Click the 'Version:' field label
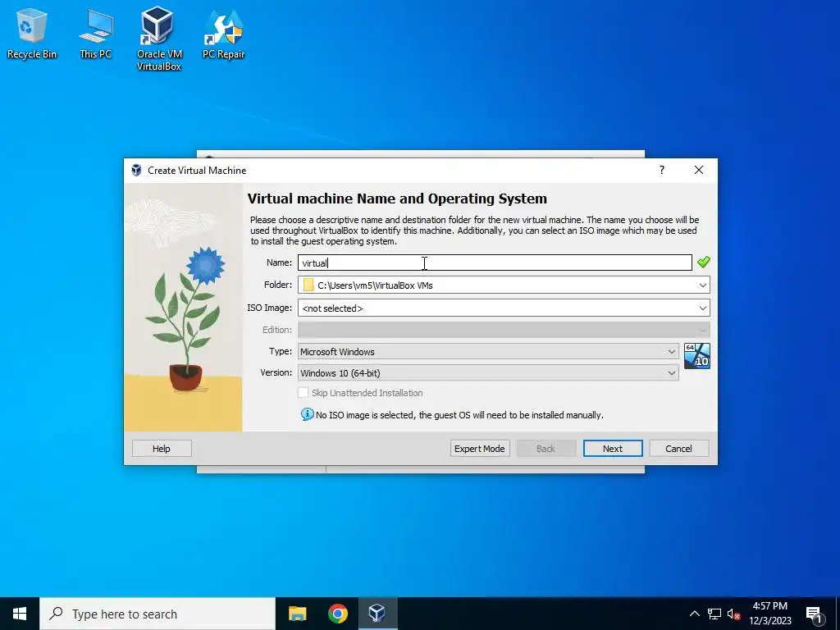 (276, 373)
